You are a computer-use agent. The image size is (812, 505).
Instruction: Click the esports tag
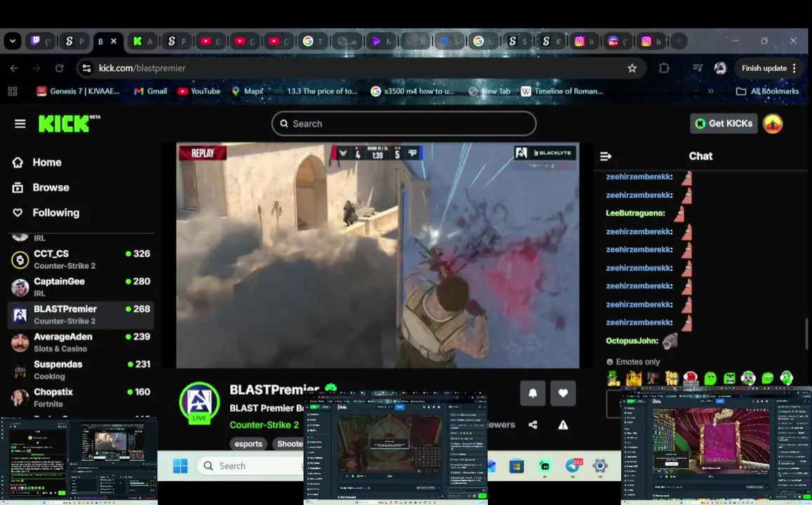pos(248,444)
